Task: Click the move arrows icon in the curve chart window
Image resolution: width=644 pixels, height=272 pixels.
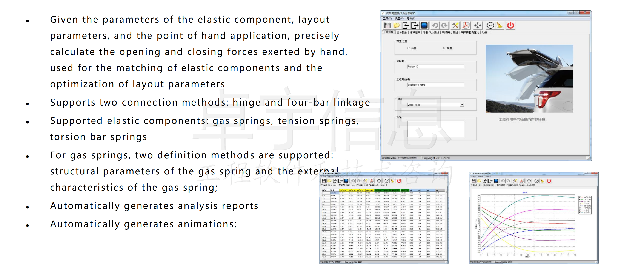Action: [x=529, y=181]
